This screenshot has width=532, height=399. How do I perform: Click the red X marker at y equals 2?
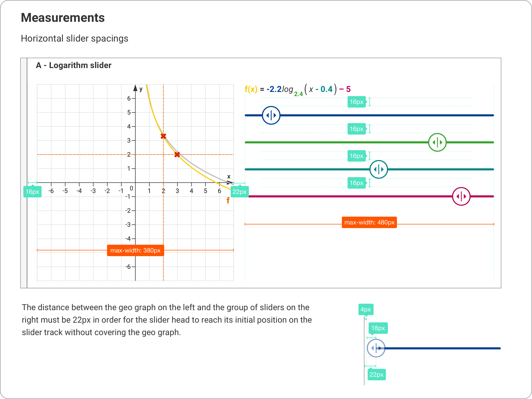tap(177, 155)
